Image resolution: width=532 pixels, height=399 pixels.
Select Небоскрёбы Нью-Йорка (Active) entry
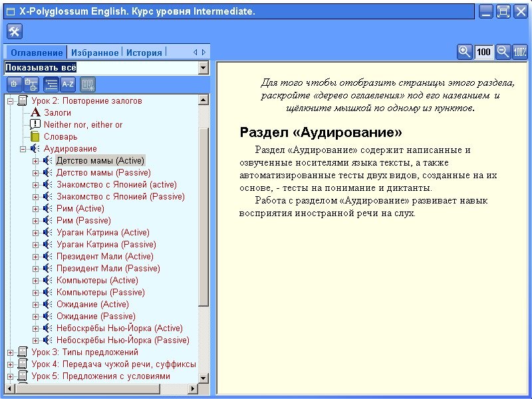(x=120, y=328)
